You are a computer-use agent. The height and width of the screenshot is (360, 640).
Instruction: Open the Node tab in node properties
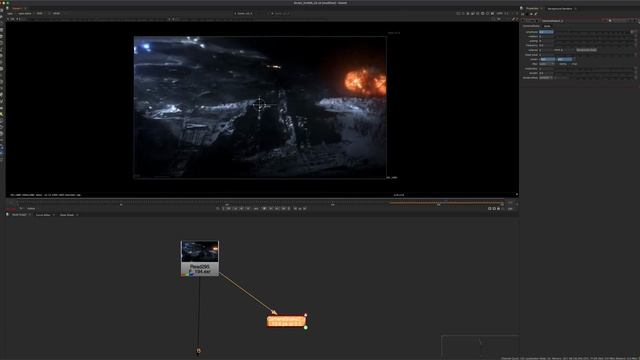(547, 26)
